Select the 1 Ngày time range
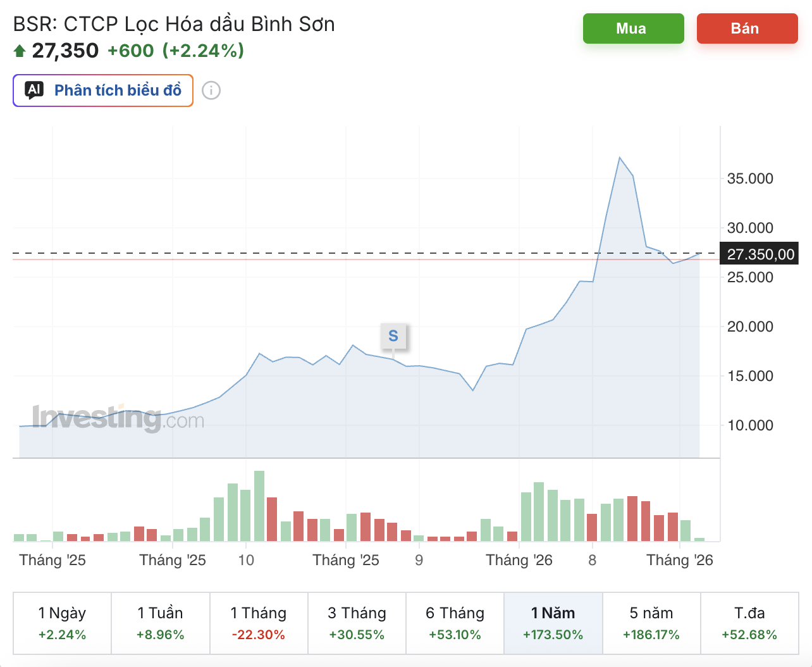Image resolution: width=812 pixels, height=667 pixels. [x=62, y=623]
